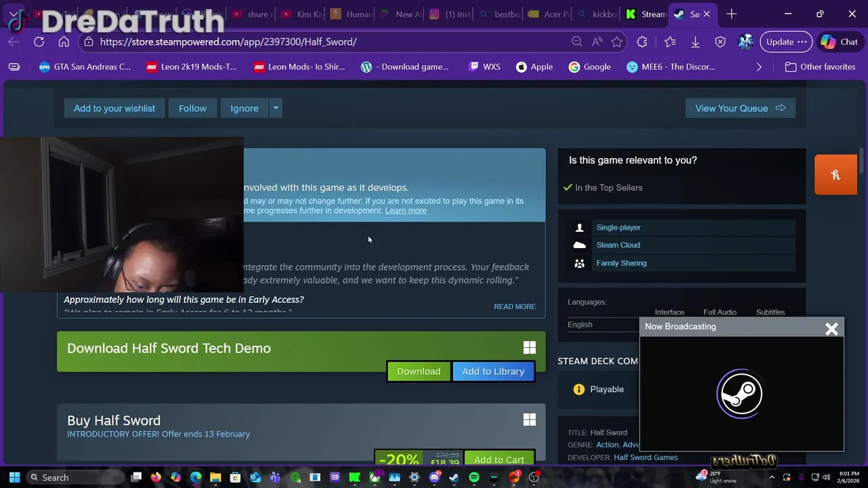Image resolution: width=868 pixels, height=488 pixels.
Task: Open the Google bookmark
Action: tap(590, 66)
